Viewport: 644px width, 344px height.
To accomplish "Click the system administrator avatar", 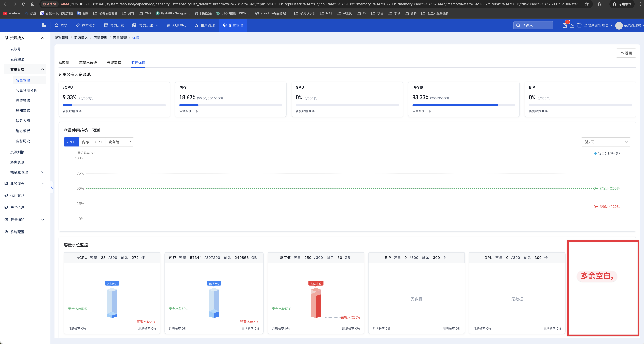I will coord(619,26).
